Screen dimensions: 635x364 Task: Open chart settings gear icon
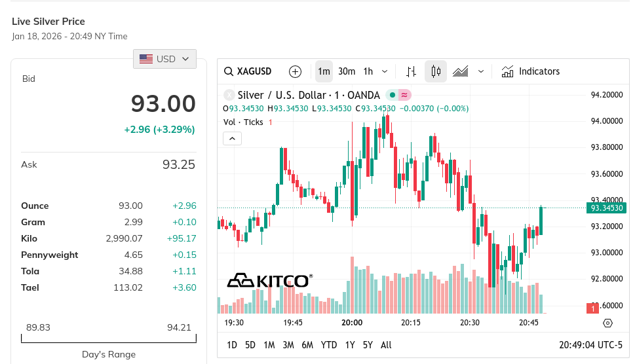pos(607,323)
